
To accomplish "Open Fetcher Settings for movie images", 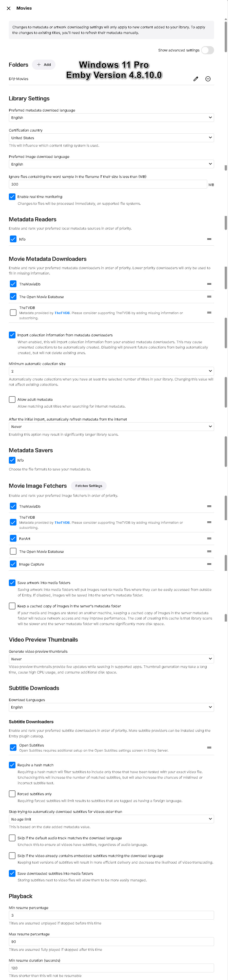I will point(89,486).
